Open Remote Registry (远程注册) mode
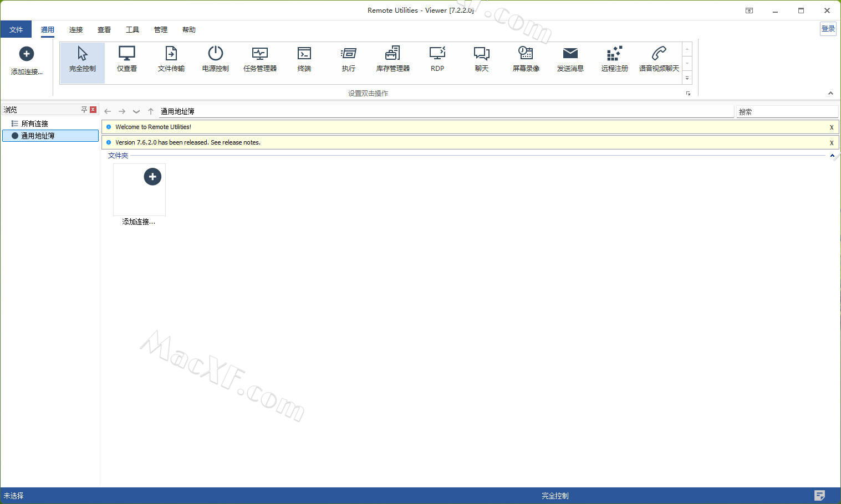 pos(615,60)
